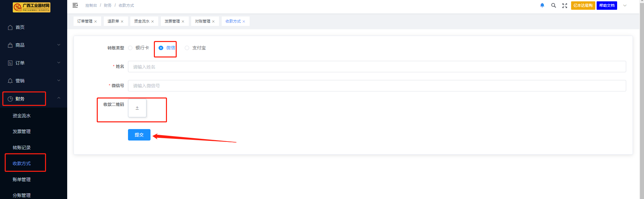This screenshot has width=644, height=199.
Task: Switch to the 发票管理 tab
Action: [x=172, y=21]
